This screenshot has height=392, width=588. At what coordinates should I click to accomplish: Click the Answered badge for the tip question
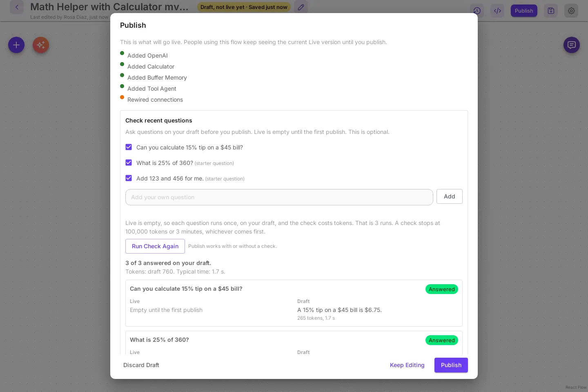click(442, 289)
